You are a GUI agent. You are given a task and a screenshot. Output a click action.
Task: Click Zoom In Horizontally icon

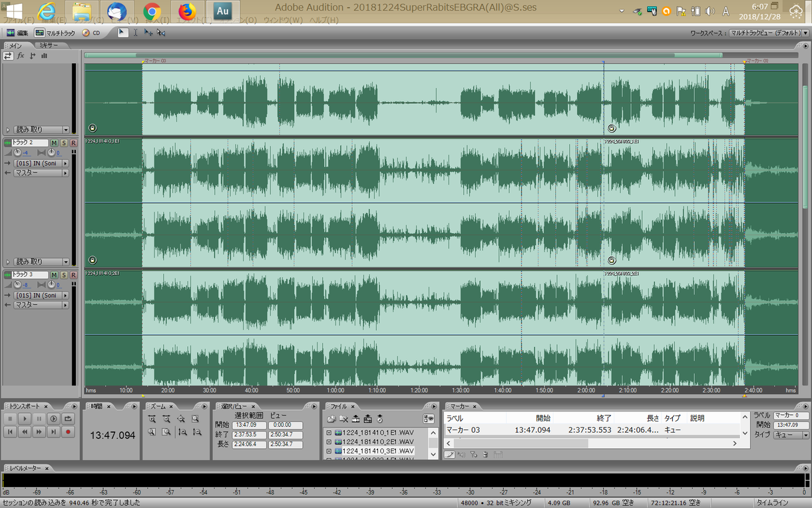[x=152, y=419]
